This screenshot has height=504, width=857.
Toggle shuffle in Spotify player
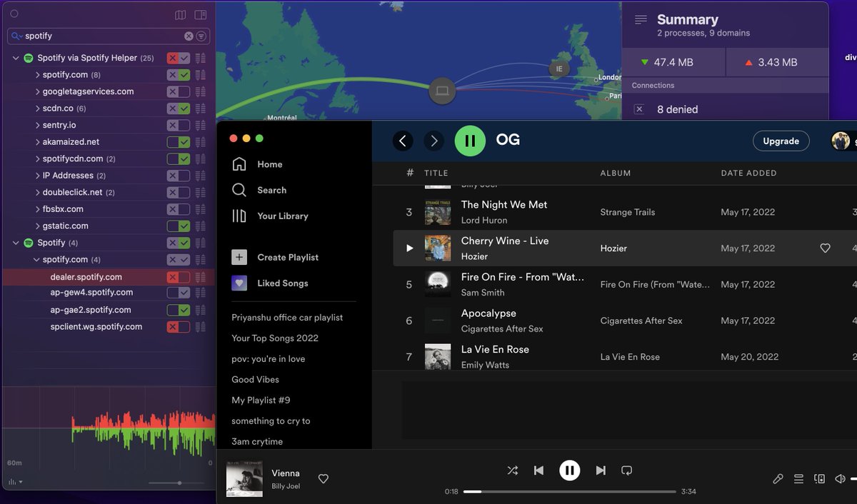[512, 470]
